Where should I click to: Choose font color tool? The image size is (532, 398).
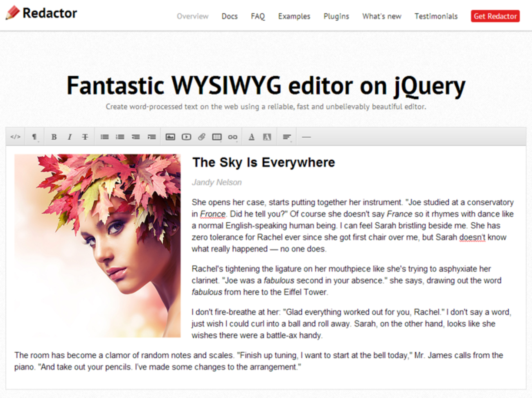pyautogui.click(x=252, y=137)
